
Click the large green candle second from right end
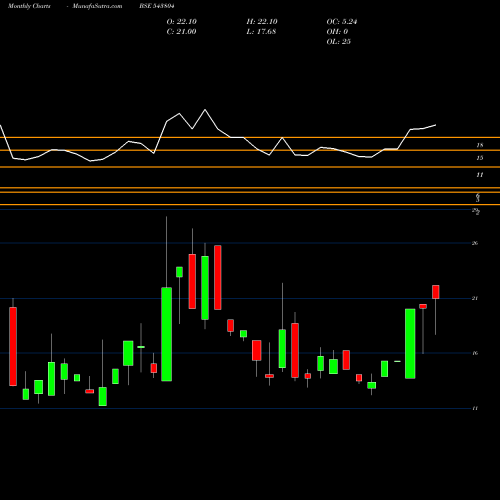point(410,344)
